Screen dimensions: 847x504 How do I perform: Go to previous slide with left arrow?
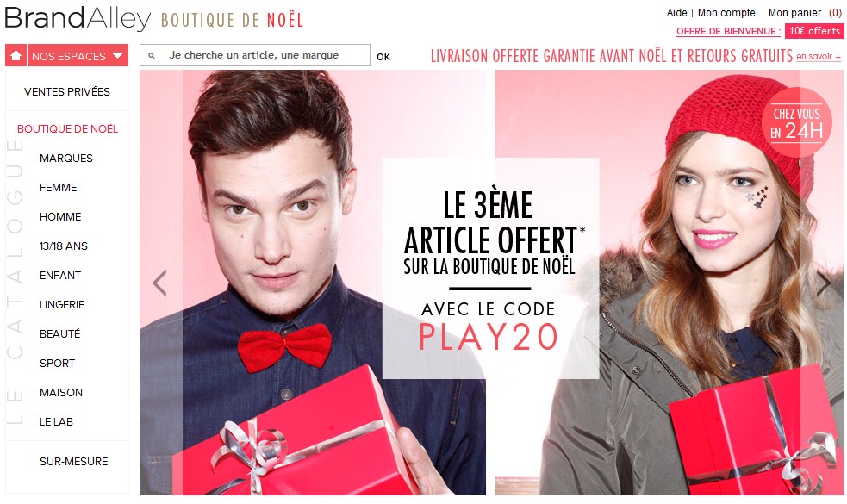(159, 283)
